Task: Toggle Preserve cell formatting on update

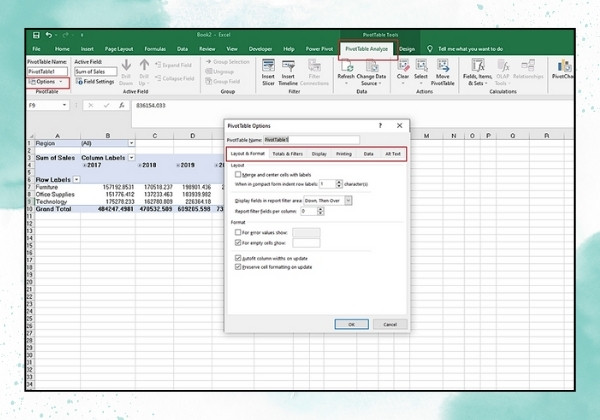Action: coord(238,267)
